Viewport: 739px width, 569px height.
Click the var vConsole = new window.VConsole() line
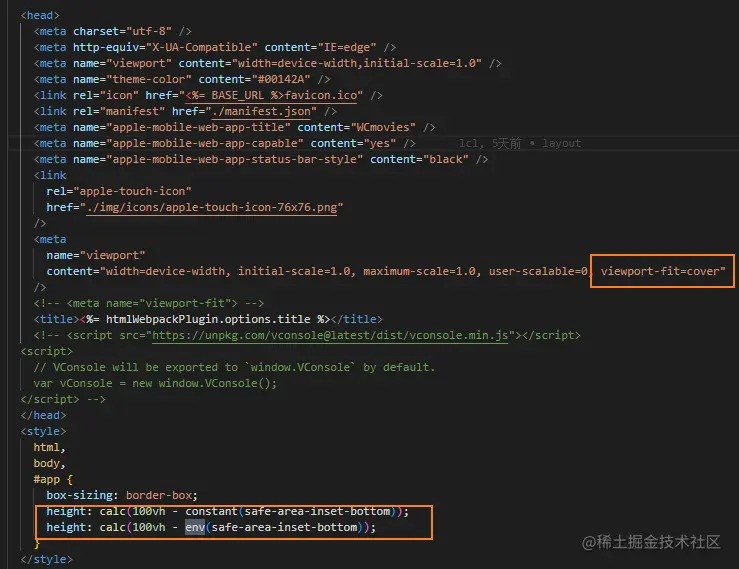point(155,383)
